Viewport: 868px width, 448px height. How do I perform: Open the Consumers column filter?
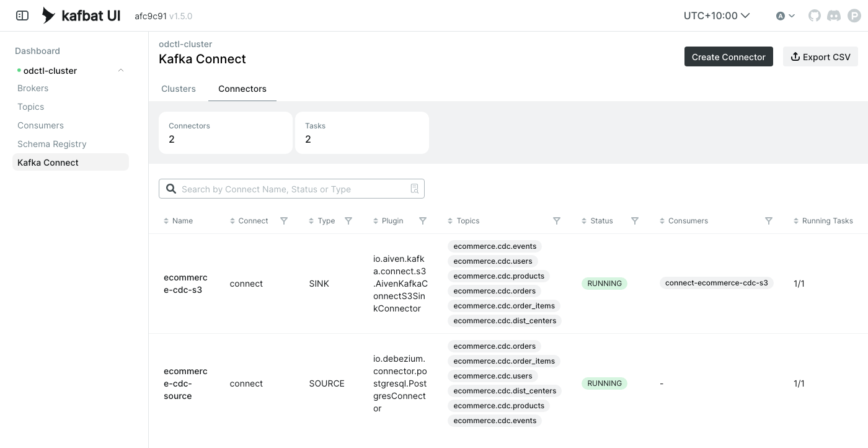click(x=769, y=221)
